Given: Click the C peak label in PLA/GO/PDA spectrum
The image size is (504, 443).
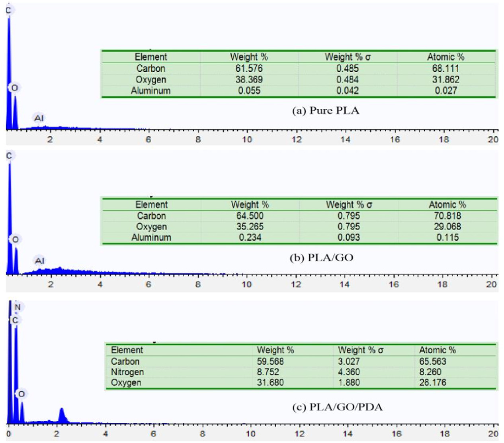Looking at the screenshot, I should coord(15,320).
